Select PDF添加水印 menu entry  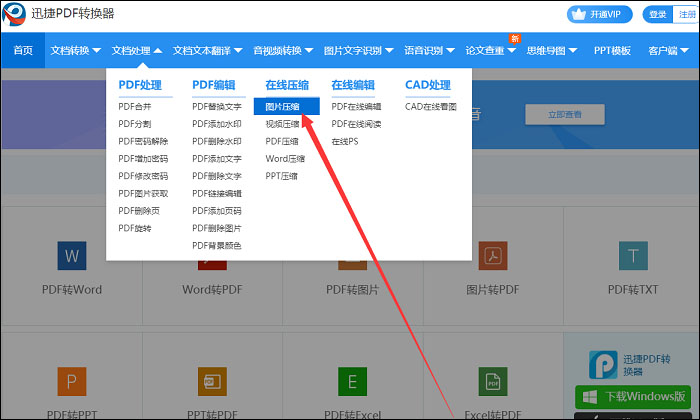[x=217, y=124]
